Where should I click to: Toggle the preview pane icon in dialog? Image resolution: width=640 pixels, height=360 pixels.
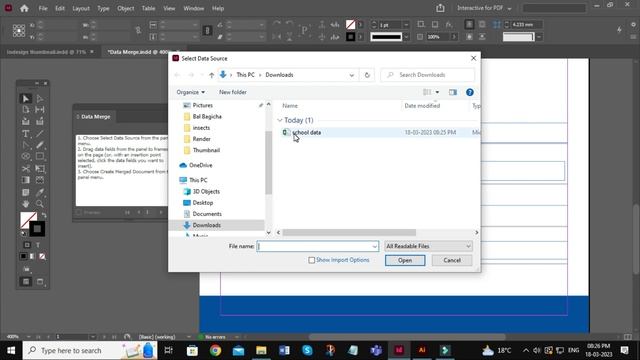click(x=453, y=92)
